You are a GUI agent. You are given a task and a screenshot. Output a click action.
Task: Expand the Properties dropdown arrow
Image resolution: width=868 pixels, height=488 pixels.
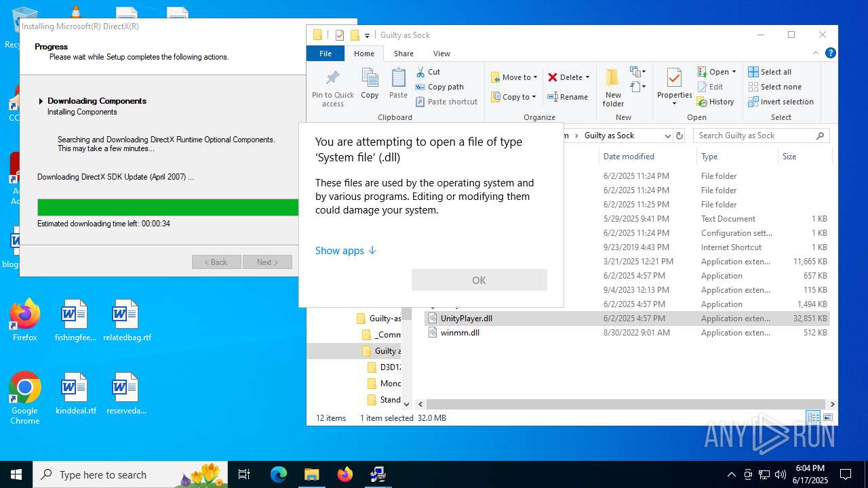674,104
